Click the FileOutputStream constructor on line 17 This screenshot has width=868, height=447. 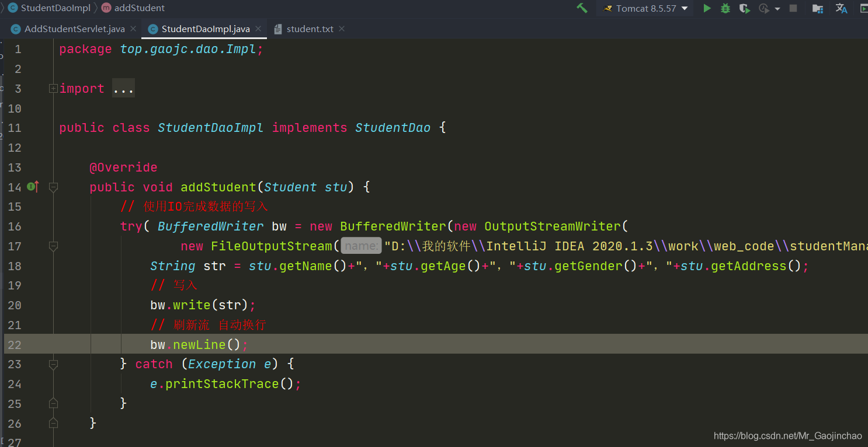click(x=272, y=246)
